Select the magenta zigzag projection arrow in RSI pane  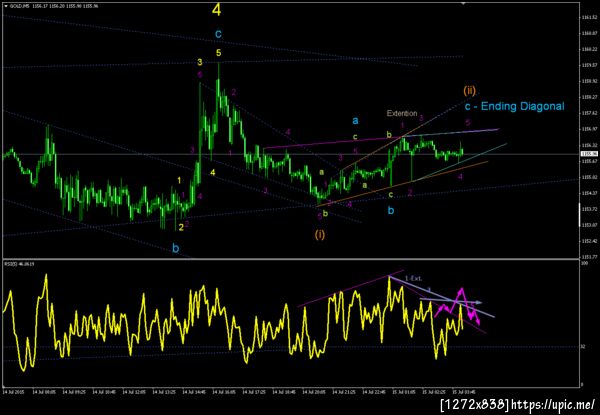(x=457, y=306)
